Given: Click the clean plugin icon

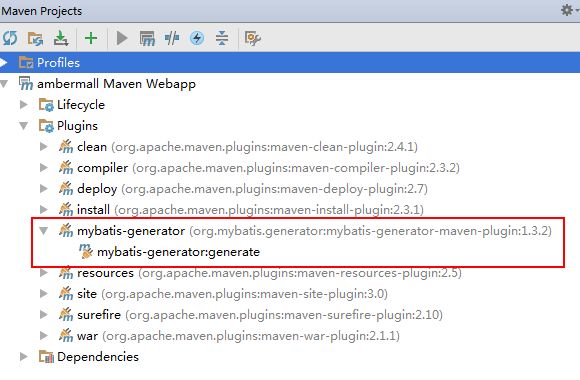Looking at the screenshot, I should 66,147.
